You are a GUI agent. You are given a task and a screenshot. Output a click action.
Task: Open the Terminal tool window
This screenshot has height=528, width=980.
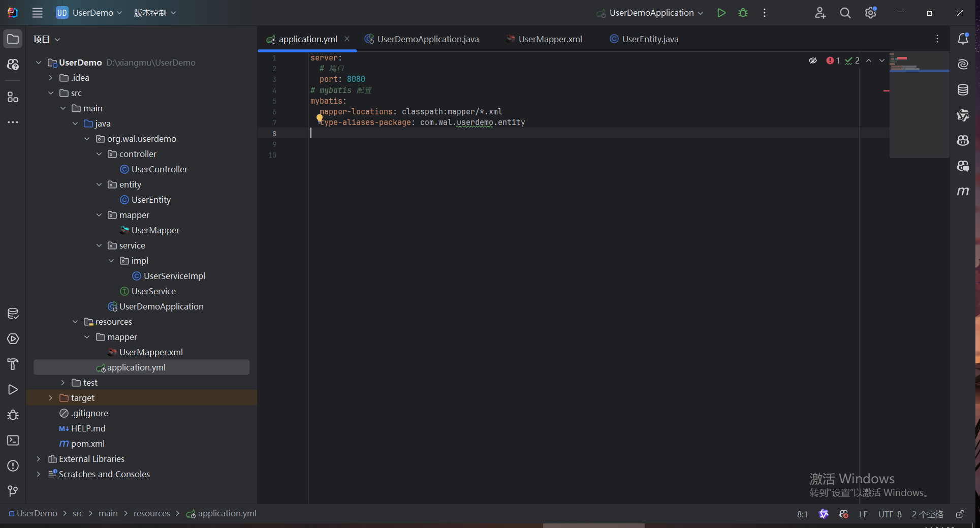(x=13, y=441)
